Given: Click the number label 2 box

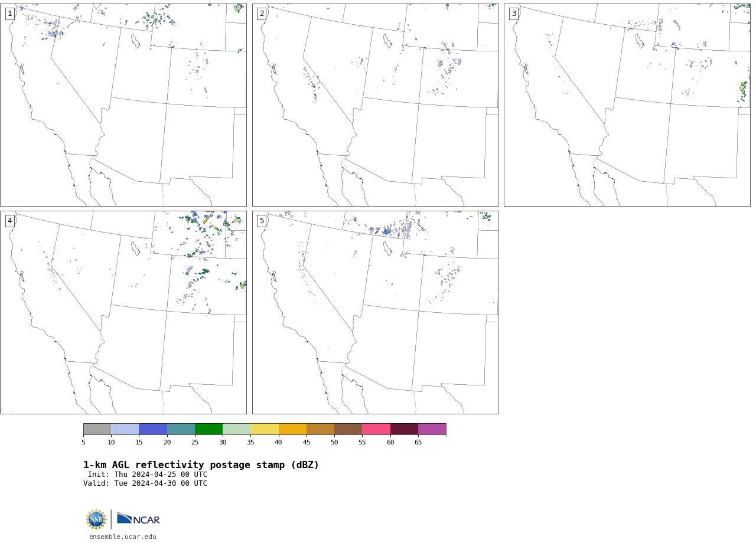Looking at the screenshot, I should tap(262, 14).
